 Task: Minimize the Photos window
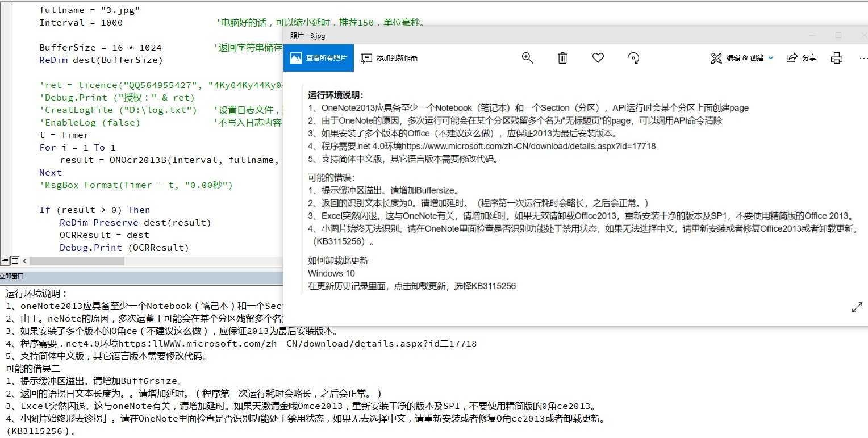[812, 35]
